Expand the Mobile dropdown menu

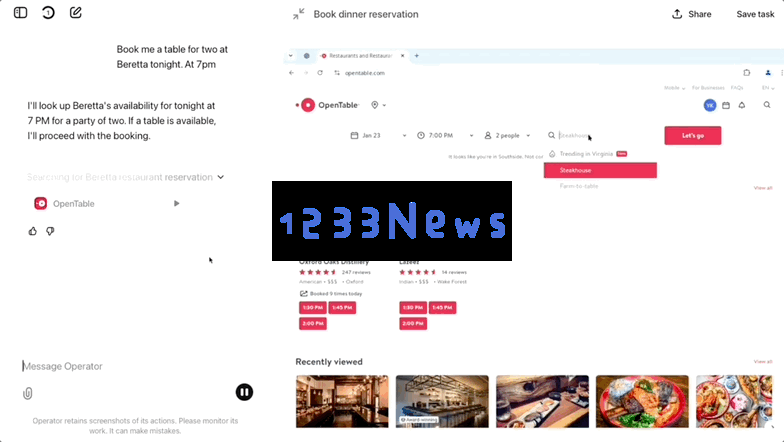[x=674, y=88]
